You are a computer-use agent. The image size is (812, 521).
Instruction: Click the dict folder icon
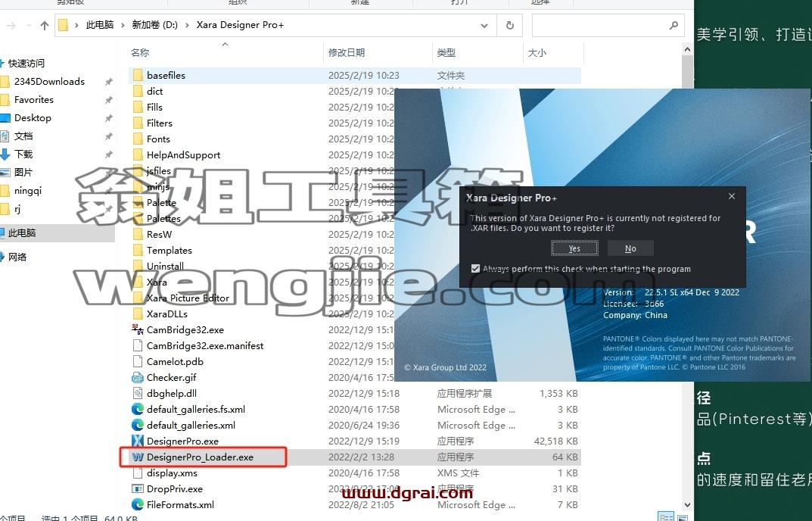pyautogui.click(x=137, y=91)
